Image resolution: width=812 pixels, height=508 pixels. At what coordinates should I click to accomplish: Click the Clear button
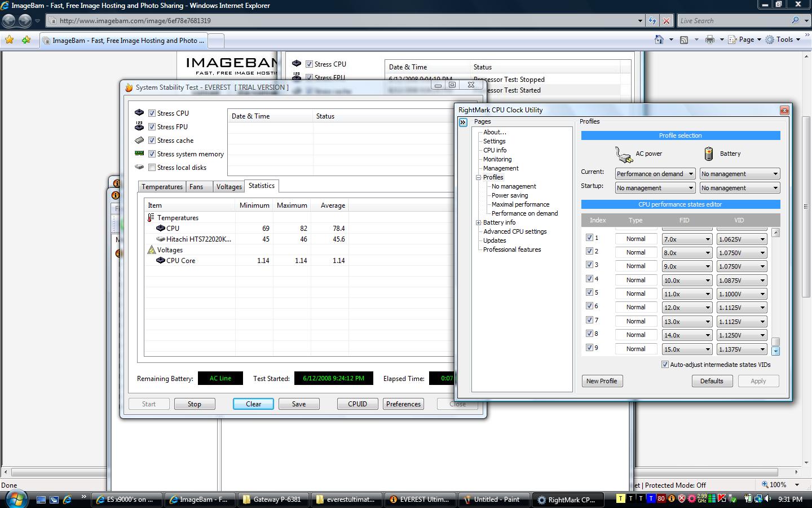click(x=254, y=404)
